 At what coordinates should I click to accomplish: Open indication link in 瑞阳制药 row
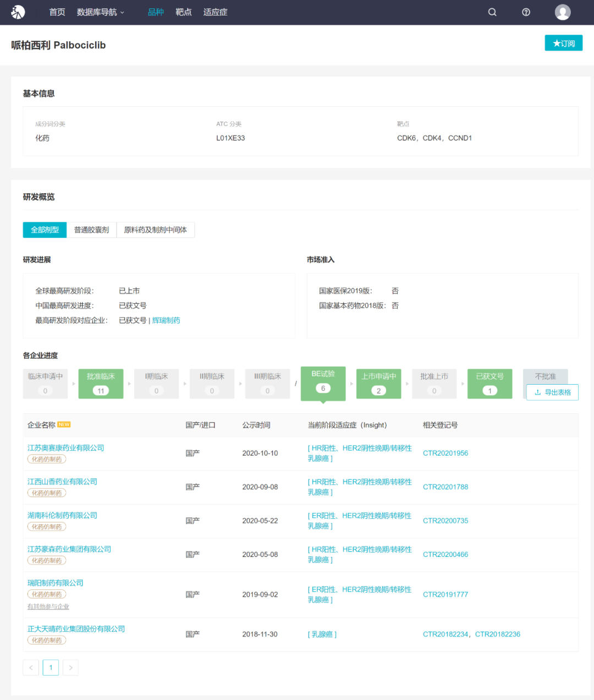360,594
